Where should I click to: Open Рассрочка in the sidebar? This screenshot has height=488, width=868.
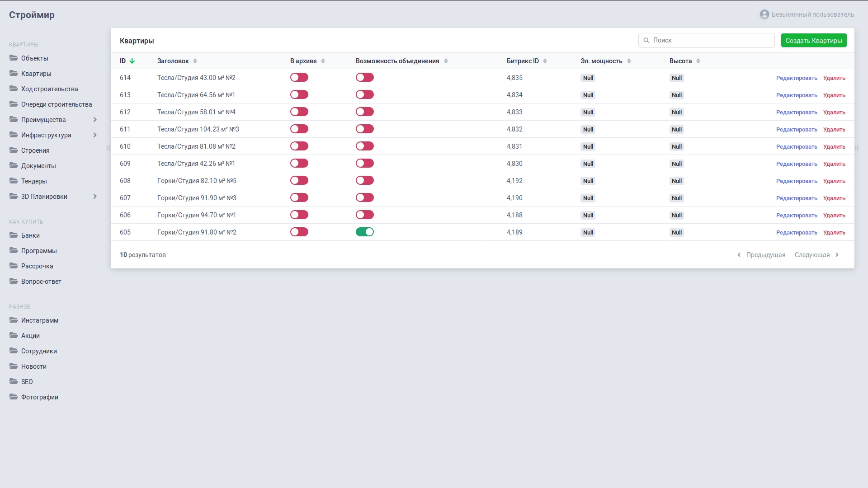click(x=37, y=266)
